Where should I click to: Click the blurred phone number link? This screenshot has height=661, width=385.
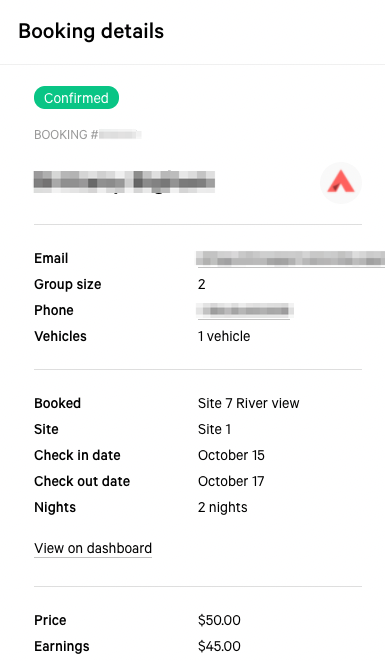click(245, 311)
